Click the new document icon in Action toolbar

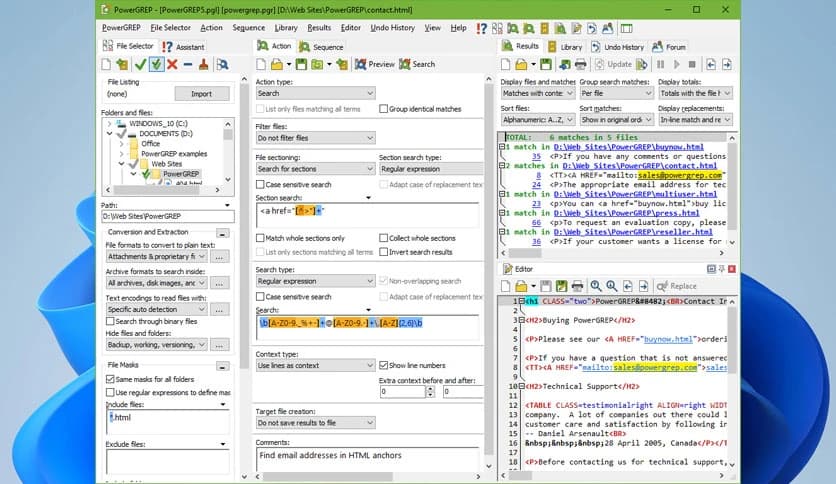pos(261,64)
